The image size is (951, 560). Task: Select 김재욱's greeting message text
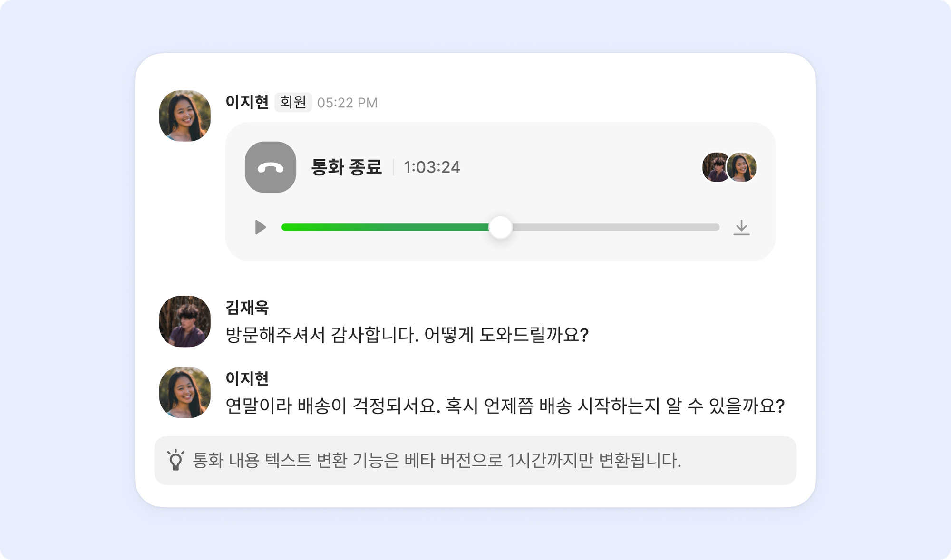(407, 335)
